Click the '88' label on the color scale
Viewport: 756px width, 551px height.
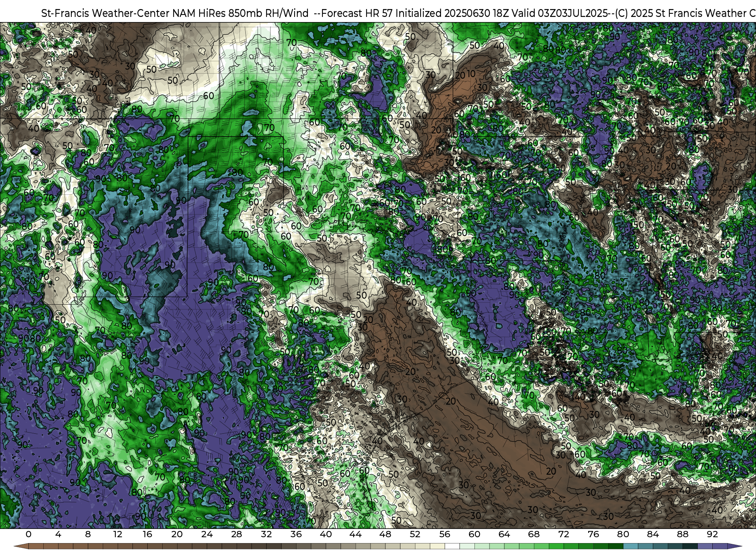tap(683, 534)
